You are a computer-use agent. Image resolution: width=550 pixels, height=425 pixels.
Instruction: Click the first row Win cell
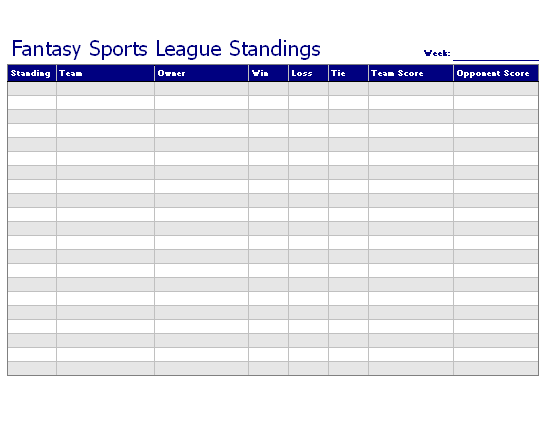(268, 89)
